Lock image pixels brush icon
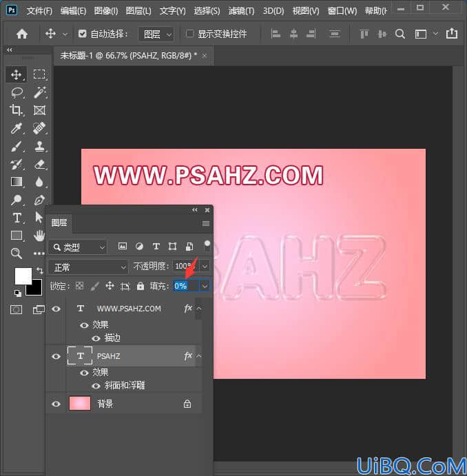This screenshot has width=467, height=476. [x=94, y=286]
